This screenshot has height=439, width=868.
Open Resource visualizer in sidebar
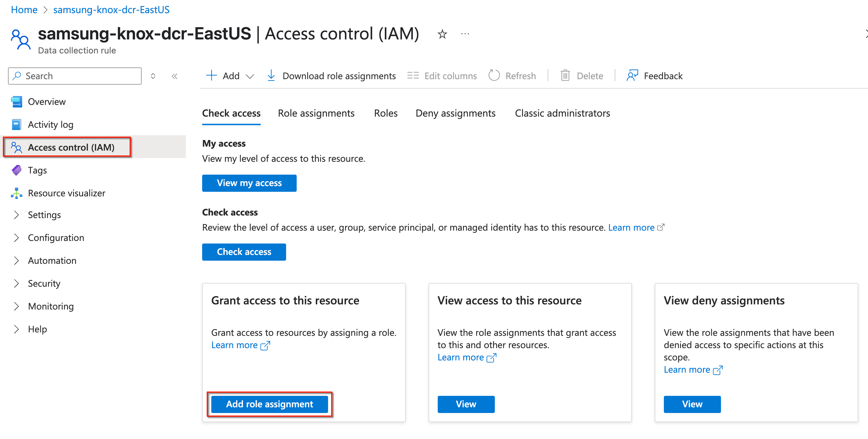[x=66, y=193]
